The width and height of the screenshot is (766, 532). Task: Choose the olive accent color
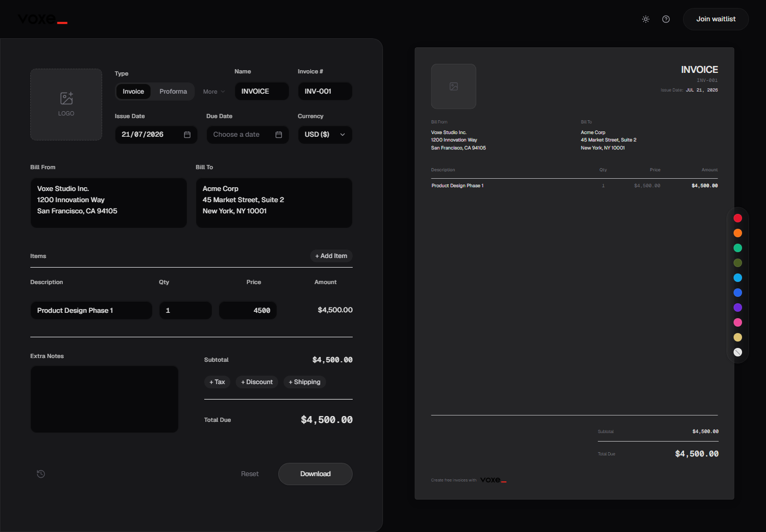click(x=738, y=263)
